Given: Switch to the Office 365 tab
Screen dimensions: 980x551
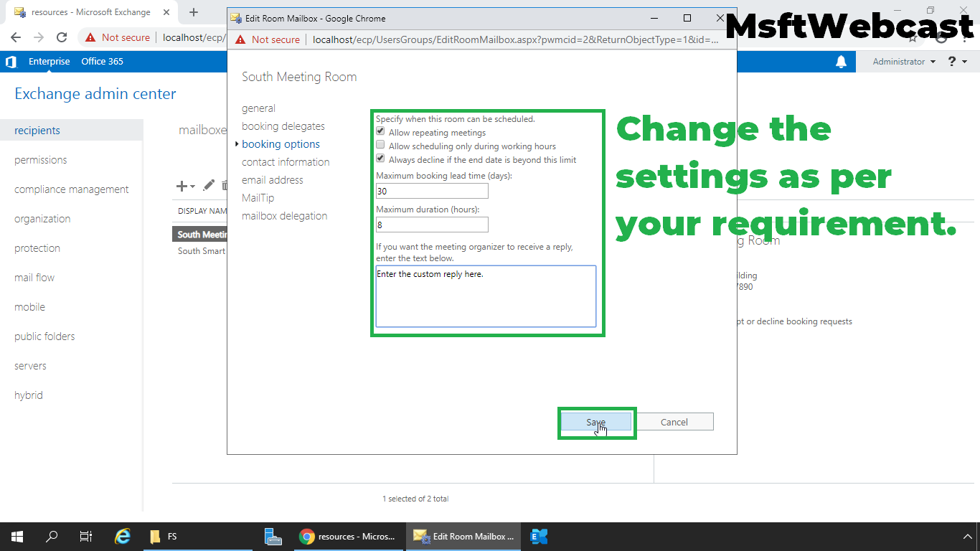Looking at the screenshot, I should pos(102,62).
